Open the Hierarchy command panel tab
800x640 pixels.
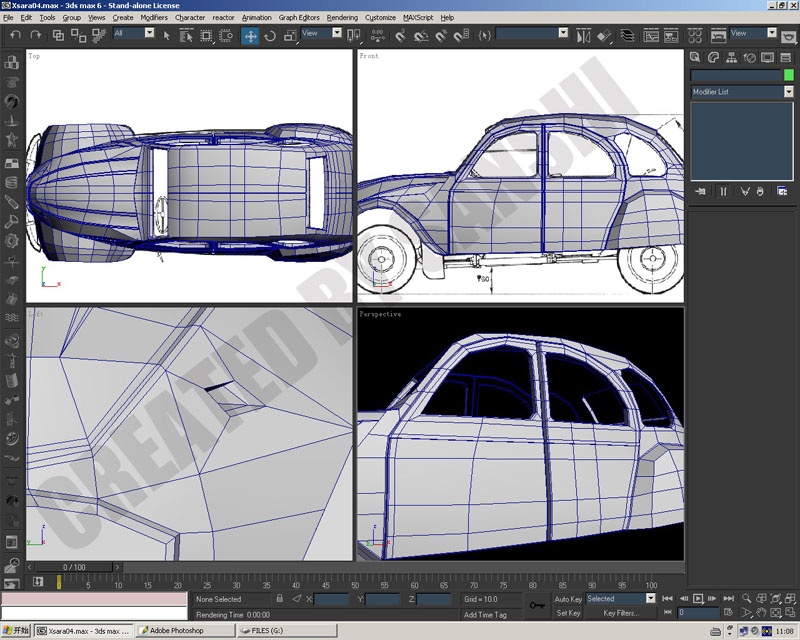pyautogui.click(x=731, y=57)
